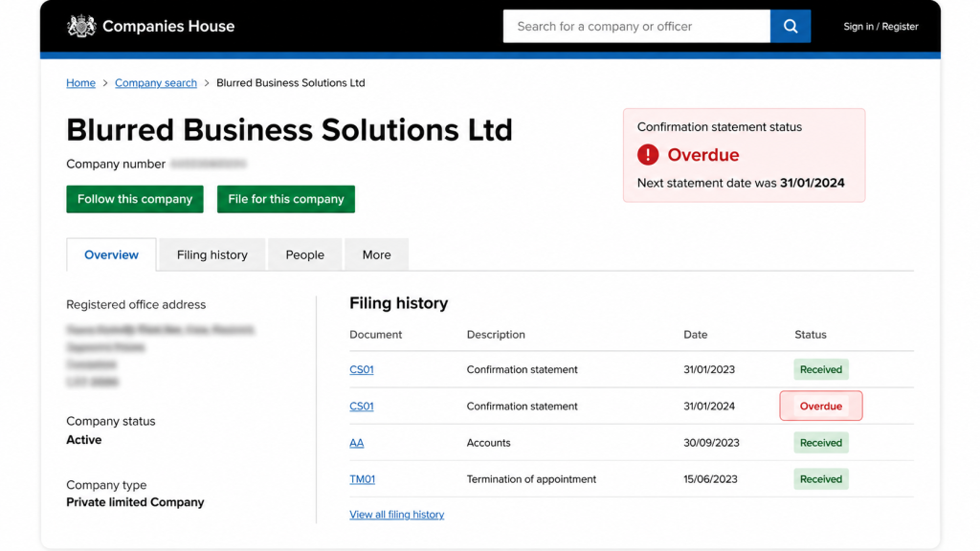
Task: Click the blue search magnifier button
Action: (790, 26)
